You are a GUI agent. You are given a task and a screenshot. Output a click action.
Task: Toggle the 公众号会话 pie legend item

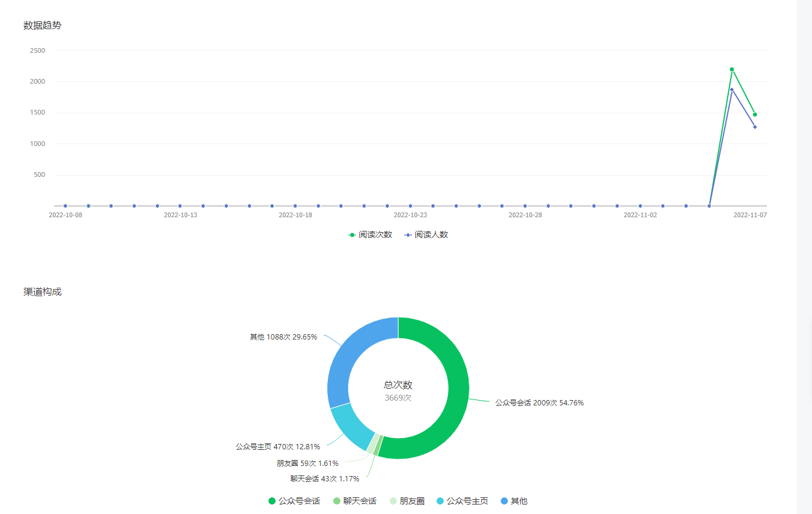coord(295,501)
